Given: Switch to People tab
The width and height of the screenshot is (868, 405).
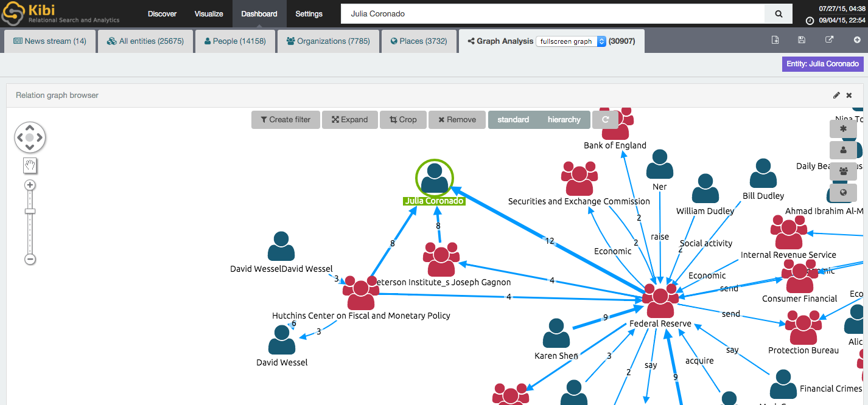Looking at the screenshot, I should 235,41.
